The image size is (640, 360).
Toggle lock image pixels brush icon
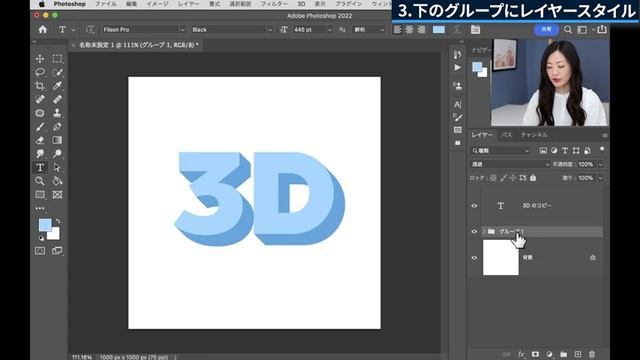pyautogui.click(x=503, y=178)
